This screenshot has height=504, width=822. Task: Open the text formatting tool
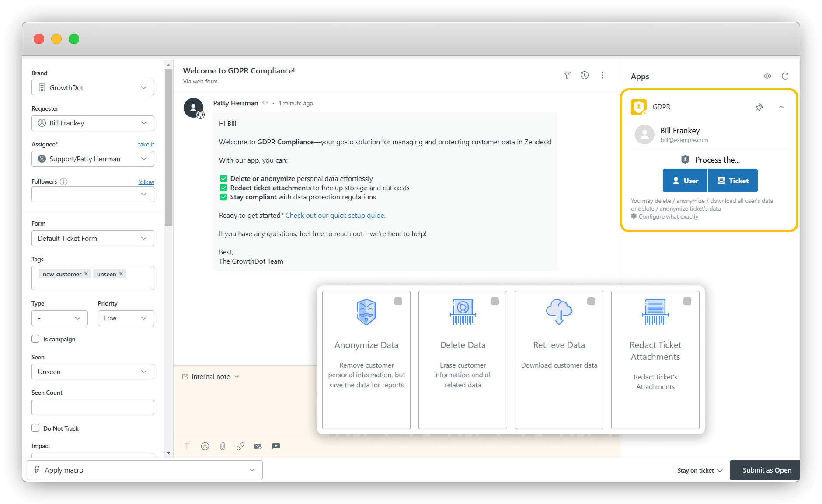click(187, 446)
